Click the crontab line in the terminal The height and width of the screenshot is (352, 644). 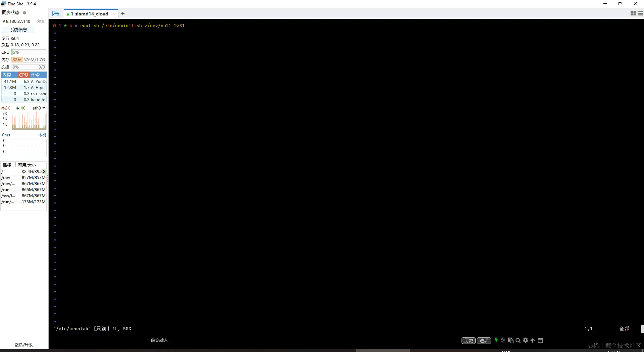click(x=119, y=26)
